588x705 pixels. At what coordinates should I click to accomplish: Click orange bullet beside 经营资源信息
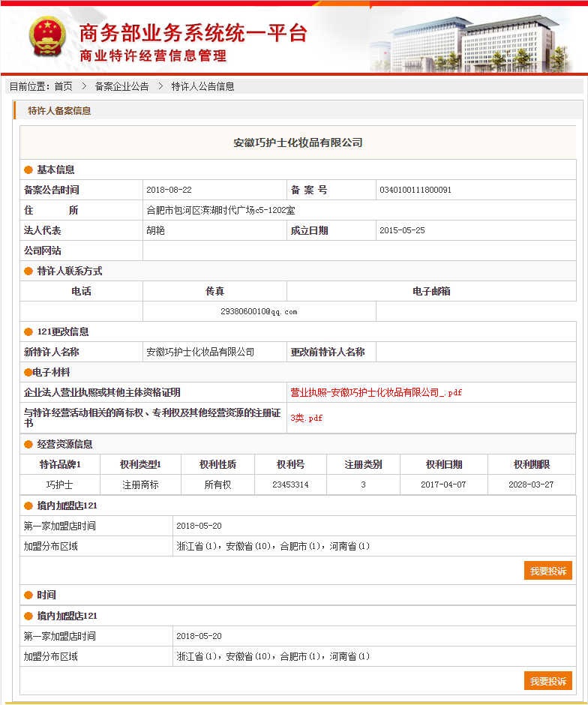coord(28,445)
